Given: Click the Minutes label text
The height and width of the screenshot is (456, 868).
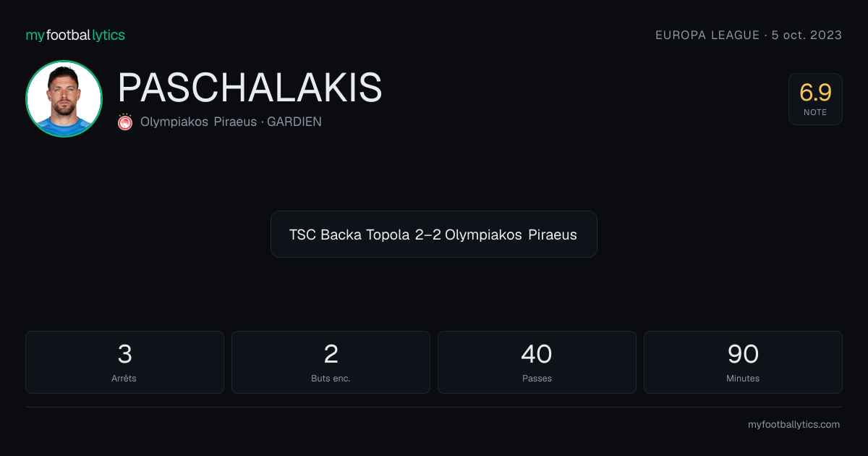Looking at the screenshot, I should pos(743,379).
